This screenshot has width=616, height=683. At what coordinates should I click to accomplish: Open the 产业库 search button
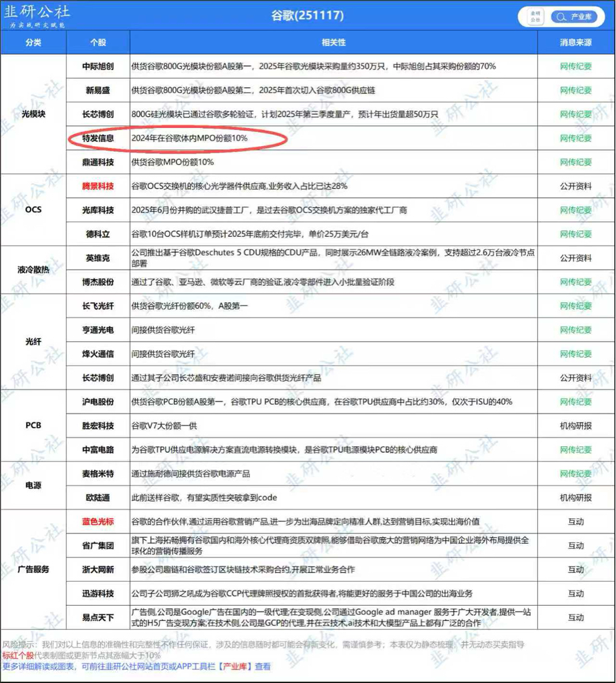click(574, 17)
